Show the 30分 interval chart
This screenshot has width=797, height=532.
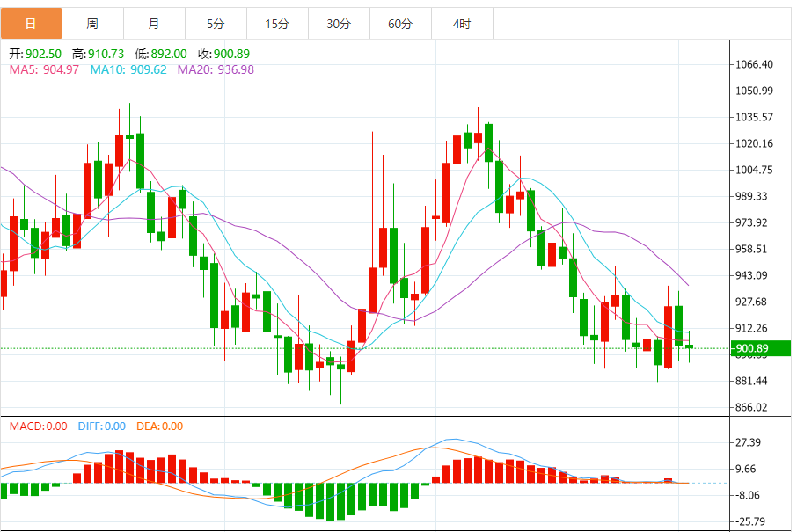tap(339, 24)
